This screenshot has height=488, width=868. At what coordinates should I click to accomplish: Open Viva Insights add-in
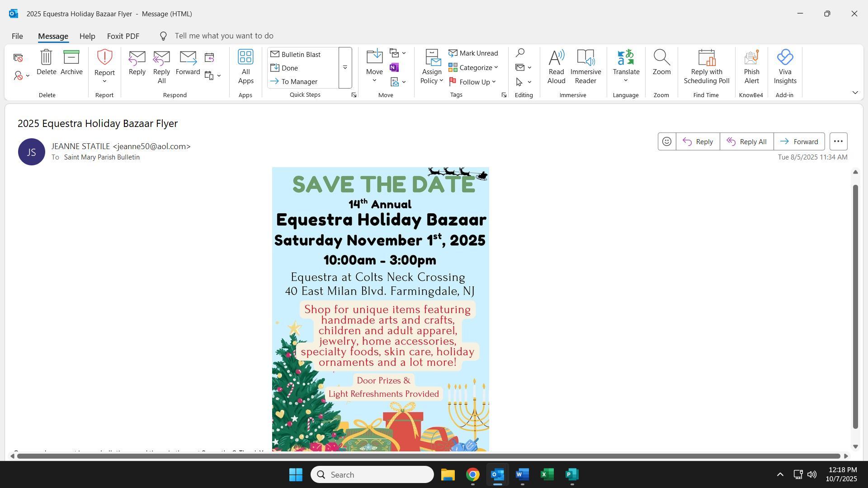coord(785,66)
